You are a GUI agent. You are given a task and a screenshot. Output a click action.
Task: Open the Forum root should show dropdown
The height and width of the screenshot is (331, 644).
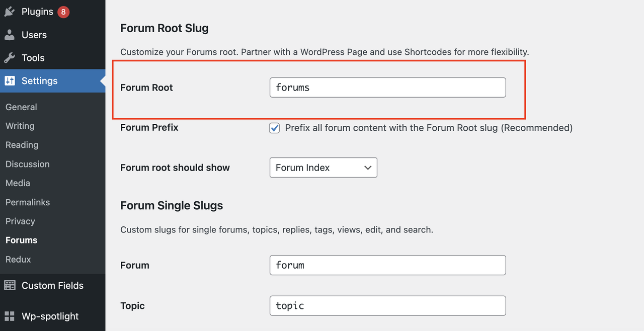click(x=323, y=168)
